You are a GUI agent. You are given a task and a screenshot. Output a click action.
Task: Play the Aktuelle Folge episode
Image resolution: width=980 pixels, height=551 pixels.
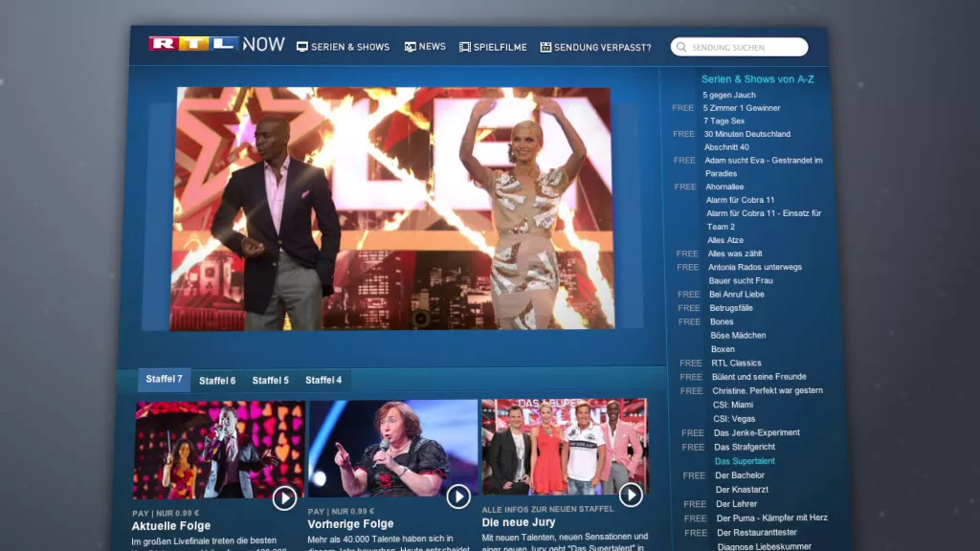[284, 498]
